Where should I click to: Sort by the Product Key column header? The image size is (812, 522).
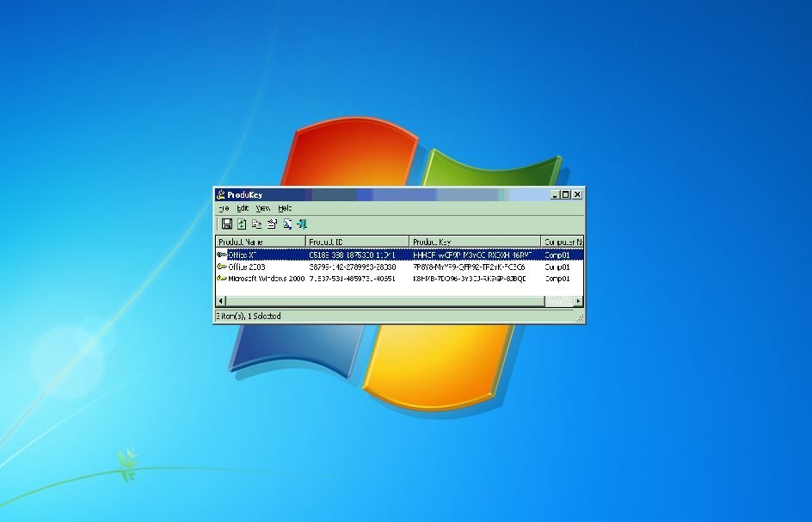[x=475, y=242]
